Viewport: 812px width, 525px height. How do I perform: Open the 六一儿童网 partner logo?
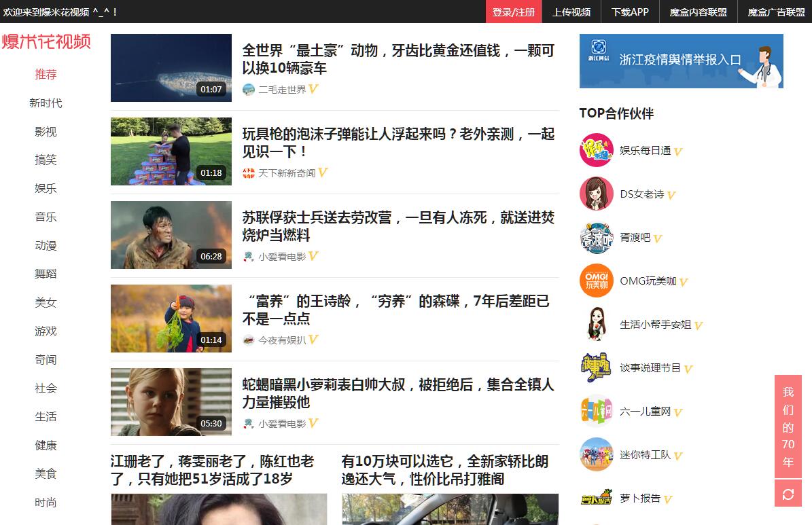point(596,411)
